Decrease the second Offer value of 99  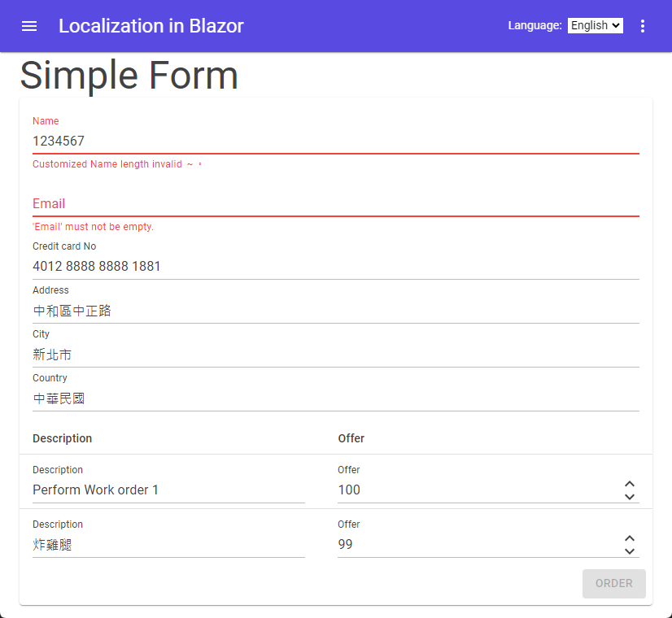[629, 551]
